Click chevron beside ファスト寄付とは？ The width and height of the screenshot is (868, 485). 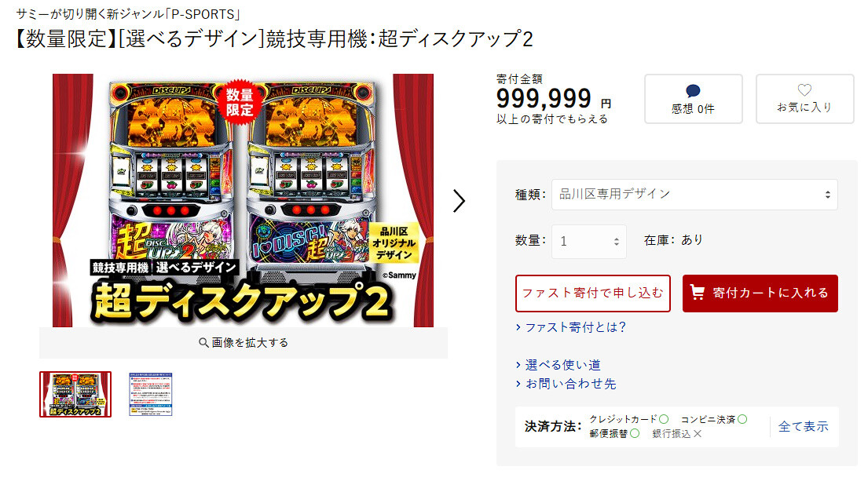(518, 327)
